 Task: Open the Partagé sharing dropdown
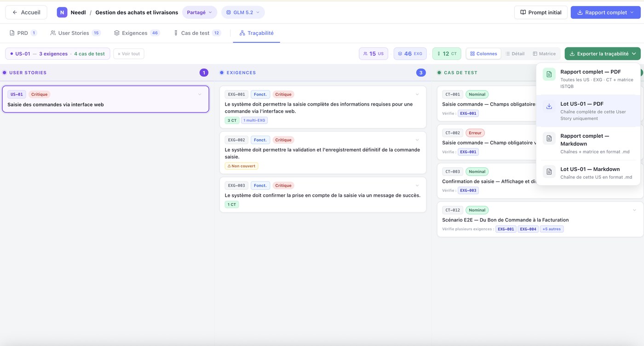(x=200, y=12)
